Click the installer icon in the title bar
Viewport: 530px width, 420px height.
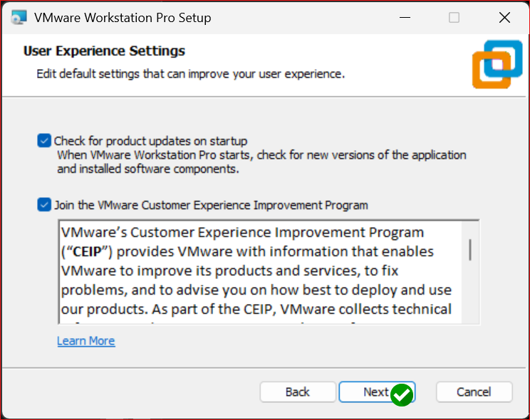(19, 17)
